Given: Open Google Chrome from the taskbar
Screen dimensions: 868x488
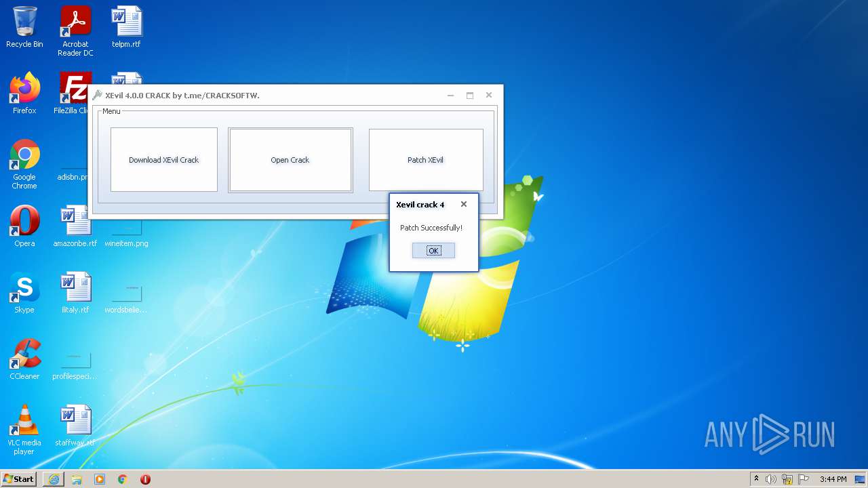Looking at the screenshot, I should click(123, 479).
